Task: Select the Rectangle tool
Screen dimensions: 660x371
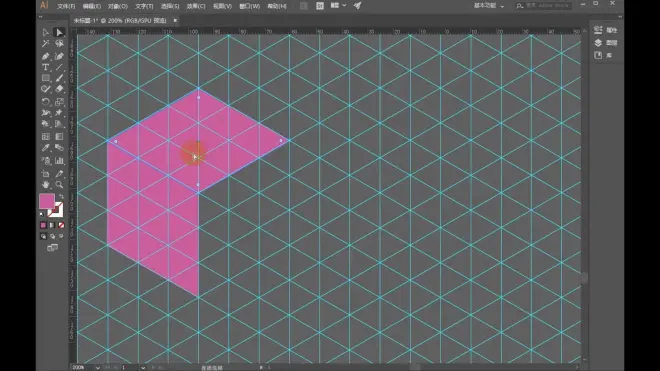Action: click(x=46, y=78)
